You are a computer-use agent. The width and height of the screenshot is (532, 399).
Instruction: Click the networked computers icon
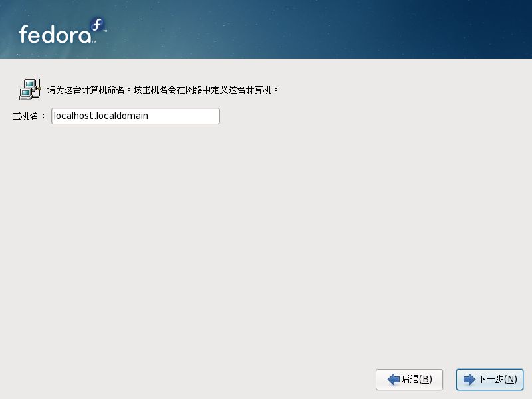pyautogui.click(x=30, y=90)
